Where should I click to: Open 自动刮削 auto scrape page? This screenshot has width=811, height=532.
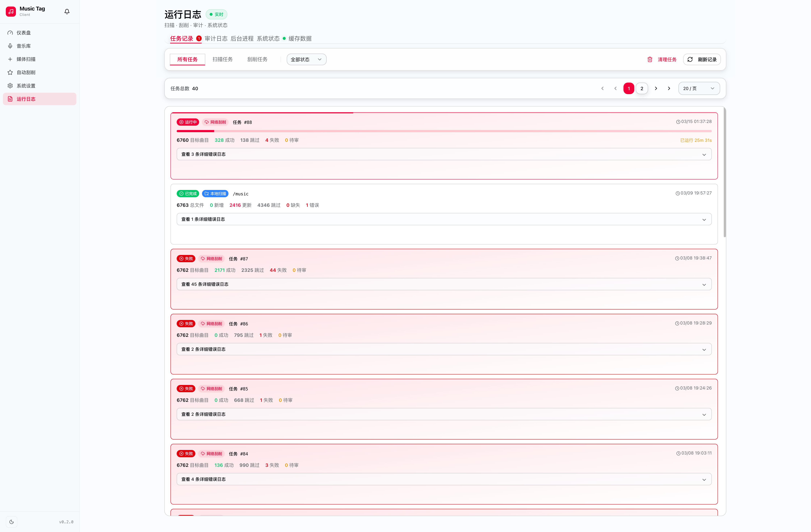(26, 73)
